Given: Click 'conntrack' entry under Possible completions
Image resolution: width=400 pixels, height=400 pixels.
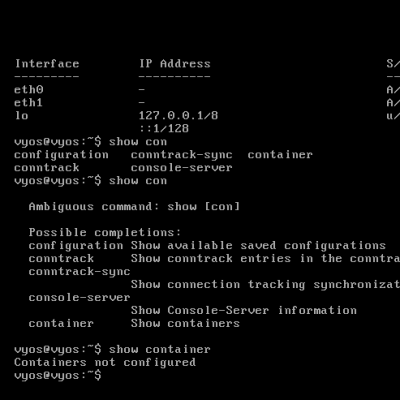Looking at the screenshot, I should [x=61, y=258].
